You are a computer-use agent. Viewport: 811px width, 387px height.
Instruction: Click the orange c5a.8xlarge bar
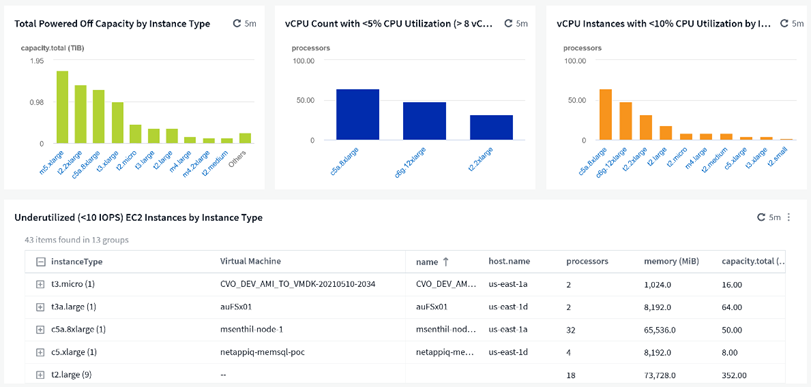pos(606,114)
